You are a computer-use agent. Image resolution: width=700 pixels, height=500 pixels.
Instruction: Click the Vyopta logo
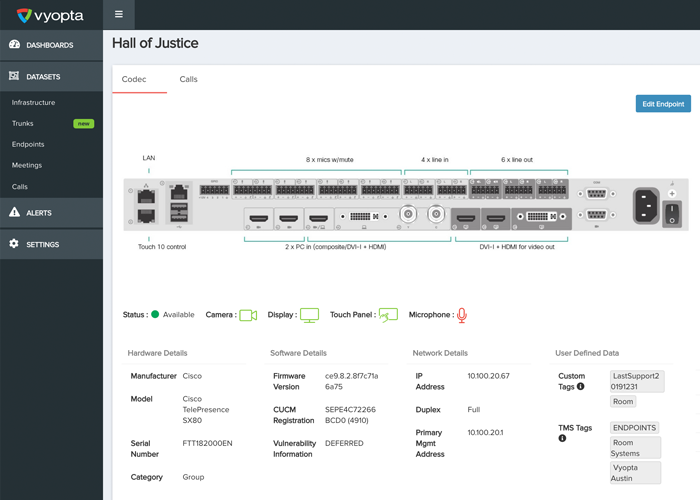50,16
